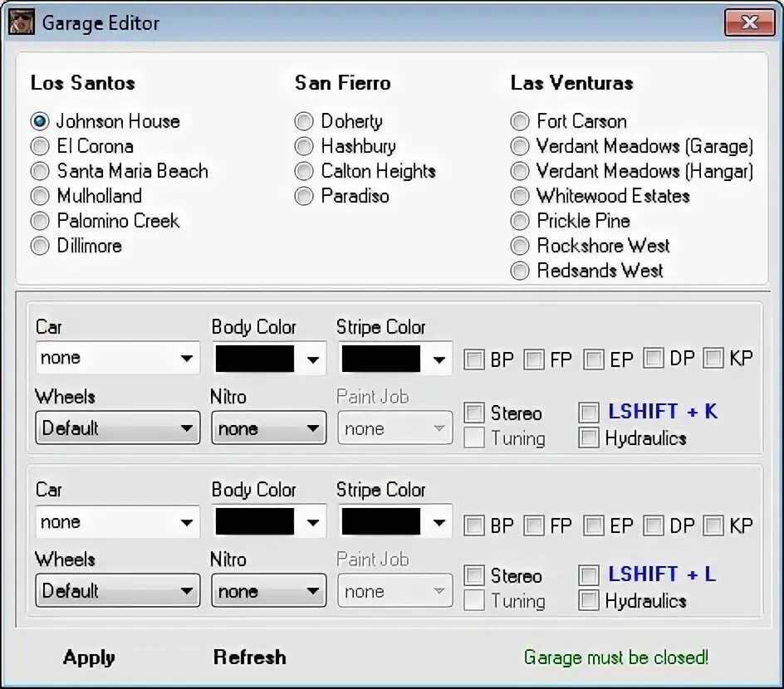Expand second slot Nitro dropdown

(x=269, y=590)
